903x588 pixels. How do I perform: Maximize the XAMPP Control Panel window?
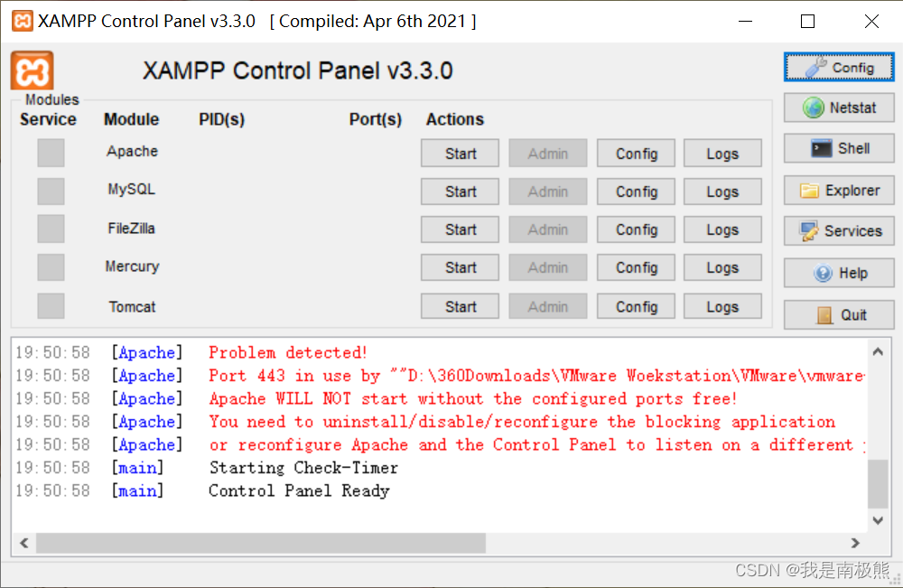click(807, 22)
